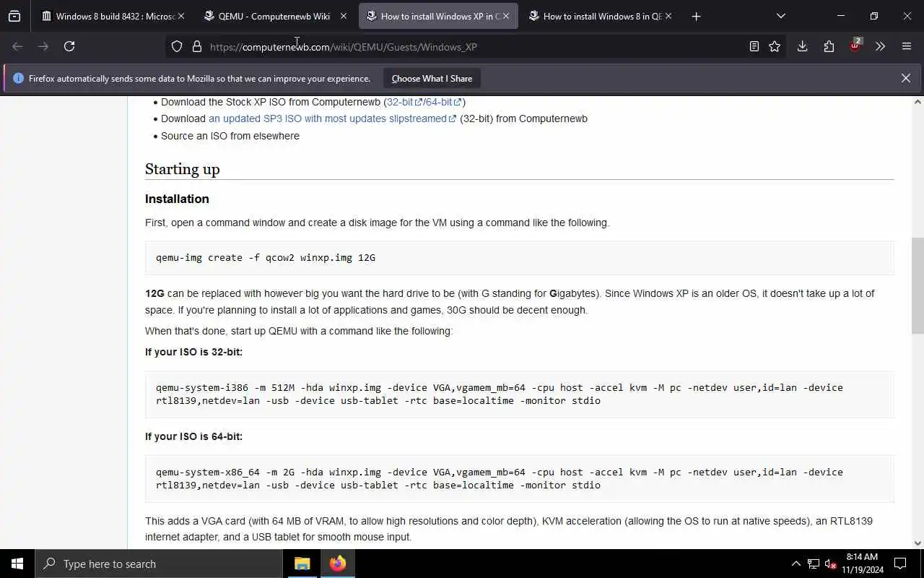Close the QEMU - Computernewb Wiki tab
The height and width of the screenshot is (578, 924).
coord(343,16)
